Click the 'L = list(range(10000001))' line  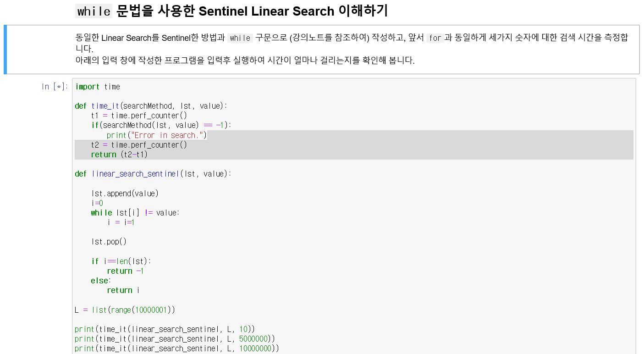pyautogui.click(x=125, y=310)
